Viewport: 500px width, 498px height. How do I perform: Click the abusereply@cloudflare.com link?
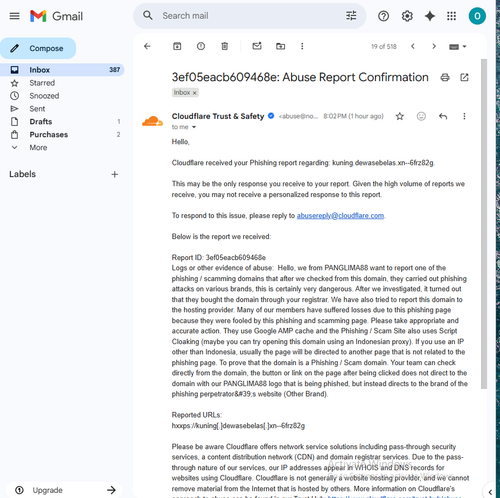pyautogui.click(x=340, y=216)
